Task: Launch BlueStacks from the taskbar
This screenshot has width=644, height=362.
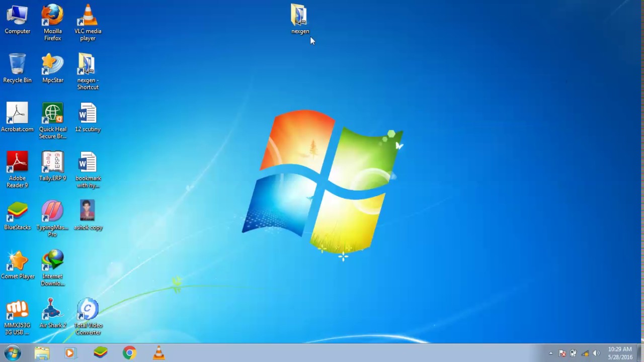Action: click(101, 353)
